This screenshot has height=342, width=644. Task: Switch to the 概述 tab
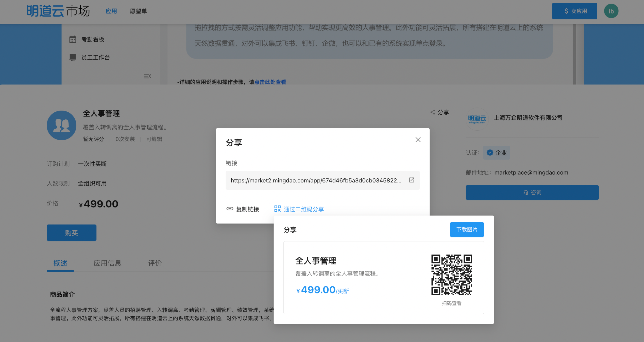pos(60,263)
